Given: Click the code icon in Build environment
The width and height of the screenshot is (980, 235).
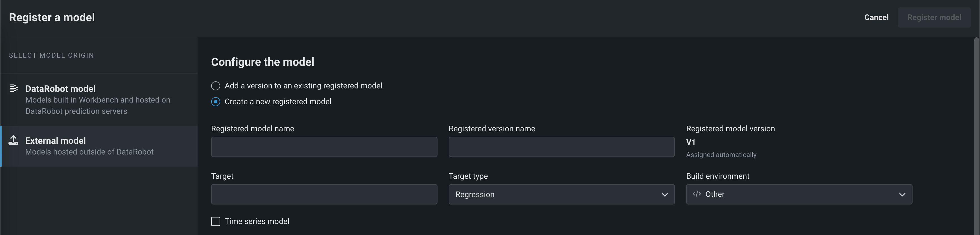Looking at the screenshot, I should tap(697, 194).
